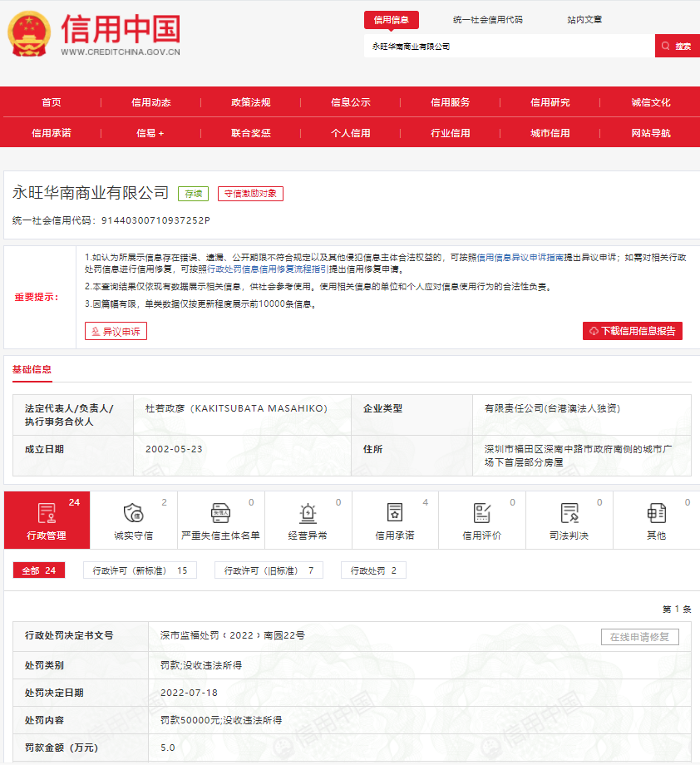700x765 pixels.
Task: Filter by 行政许可（旧标准）7
Action: pyautogui.click(x=269, y=570)
